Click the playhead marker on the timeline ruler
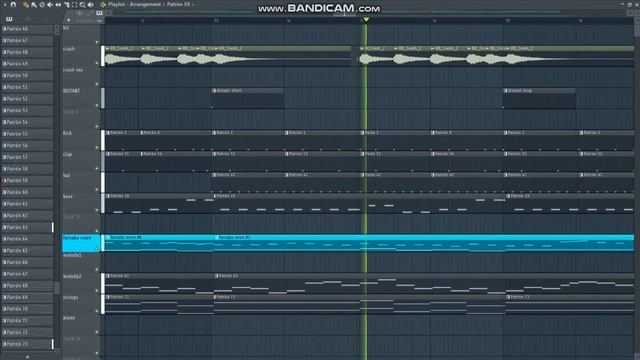 366,19
